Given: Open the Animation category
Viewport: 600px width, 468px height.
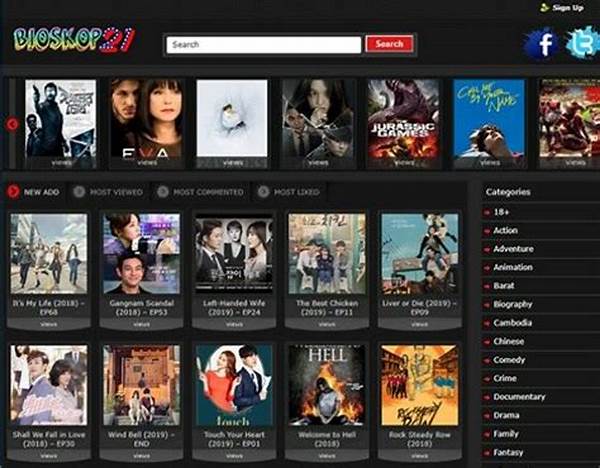Looking at the screenshot, I should [x=513, y=267].
